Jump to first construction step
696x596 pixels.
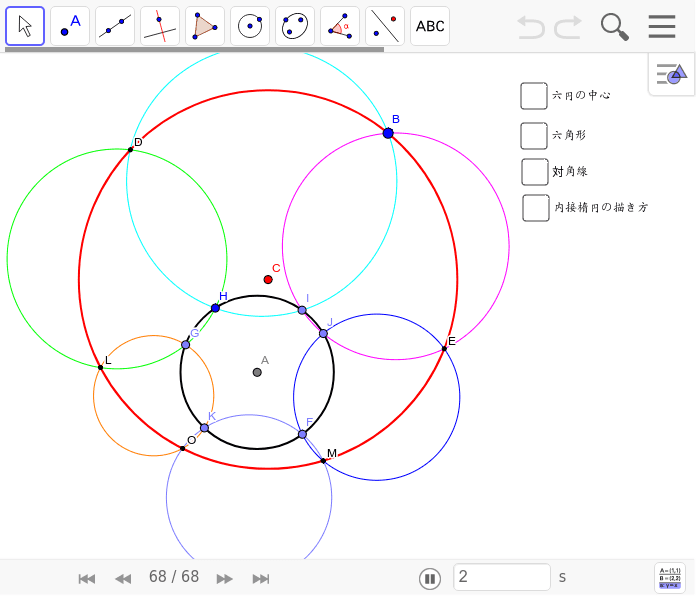[87, 579]
